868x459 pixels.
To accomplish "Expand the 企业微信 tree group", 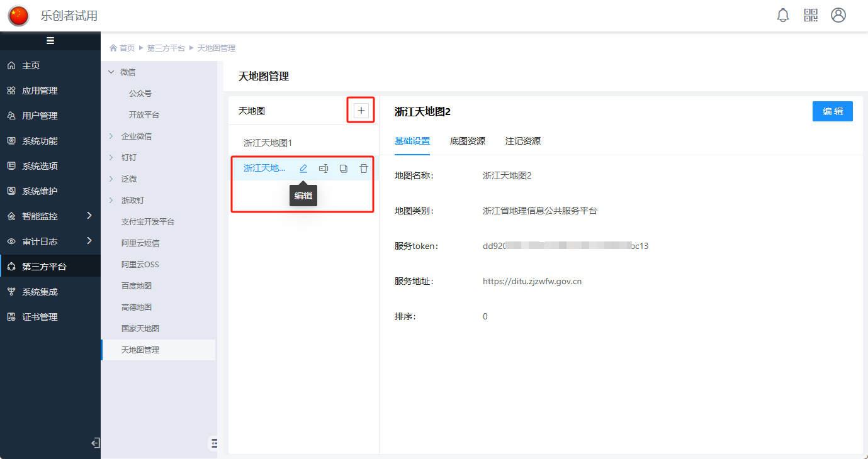I will [111, 136].
